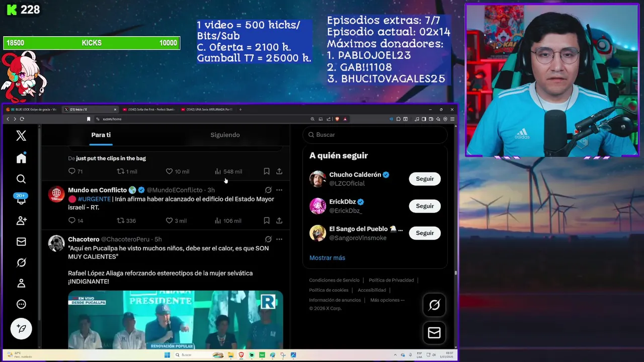The image size is (644, 362).
Task: Open Windows Start menu
Action: [x=167, y=355]
